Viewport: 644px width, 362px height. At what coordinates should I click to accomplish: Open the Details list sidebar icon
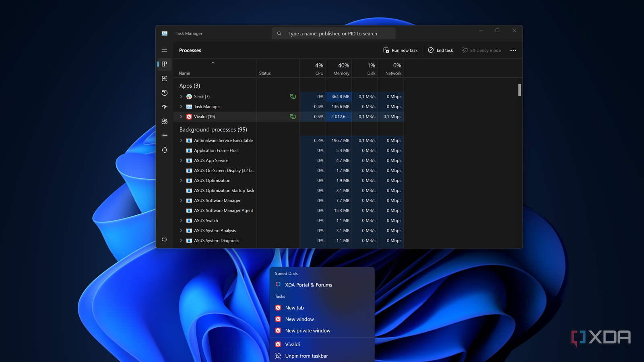coord(164,136)
